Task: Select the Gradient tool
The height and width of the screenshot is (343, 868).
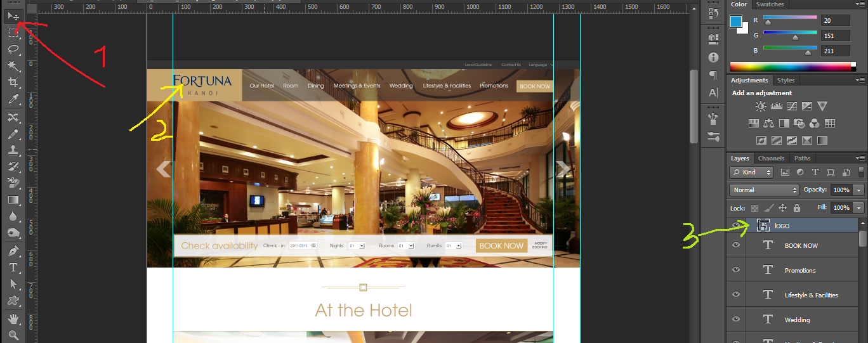Action: click(13, 200)
